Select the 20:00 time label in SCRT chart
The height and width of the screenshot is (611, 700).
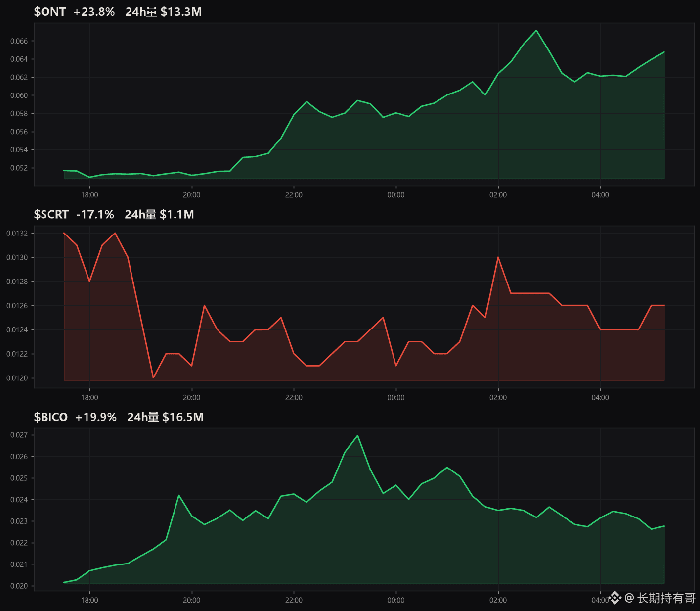pos(192,398)
